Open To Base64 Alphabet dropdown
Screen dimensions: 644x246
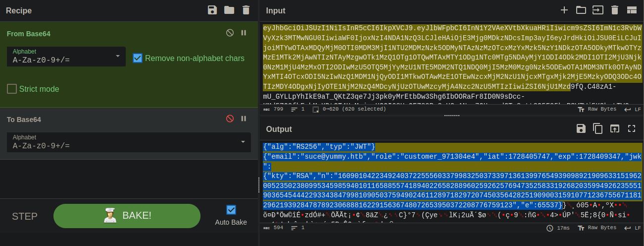tap(243, 142)
